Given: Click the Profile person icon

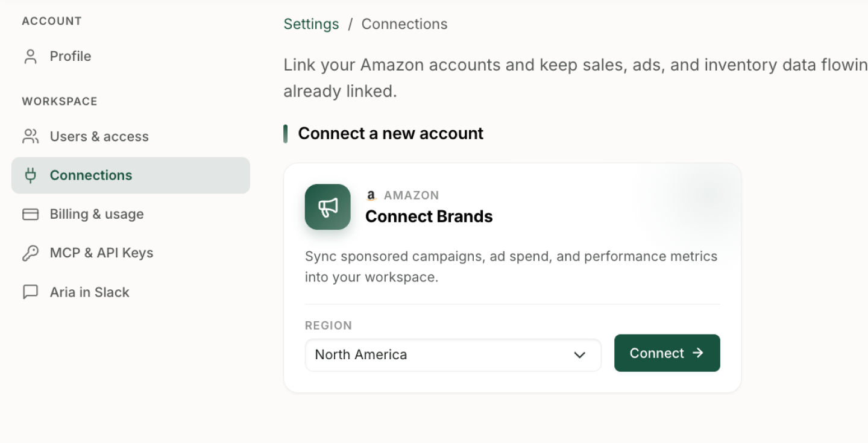Looking at the screenshot, I should [30, 57].
